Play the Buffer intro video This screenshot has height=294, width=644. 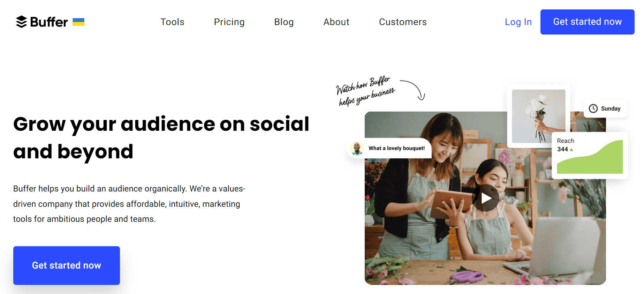(x=486, y=198)
